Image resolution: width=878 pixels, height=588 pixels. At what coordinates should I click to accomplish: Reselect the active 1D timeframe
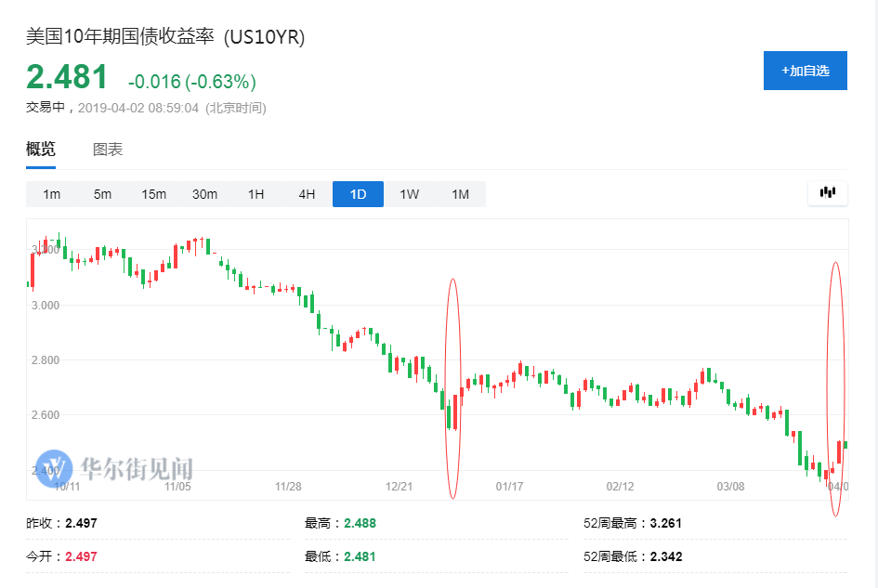click(x=357, y=193)
